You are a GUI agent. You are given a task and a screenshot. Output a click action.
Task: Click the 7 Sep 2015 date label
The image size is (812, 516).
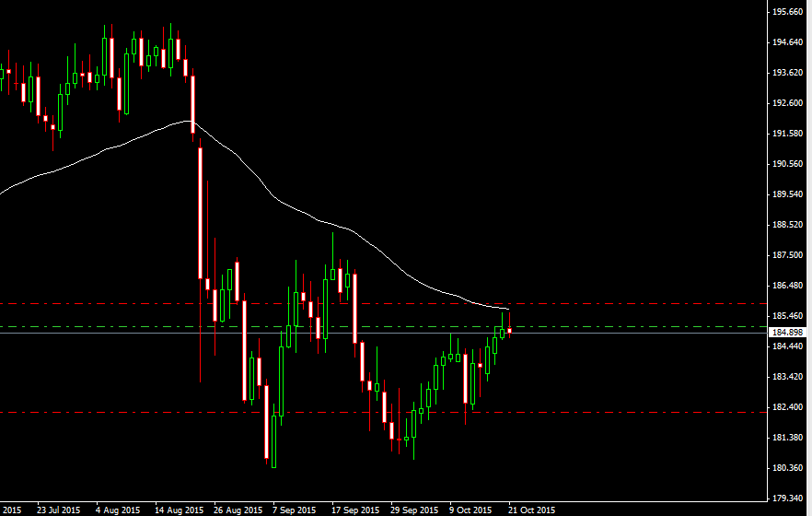tap(295, 510)
